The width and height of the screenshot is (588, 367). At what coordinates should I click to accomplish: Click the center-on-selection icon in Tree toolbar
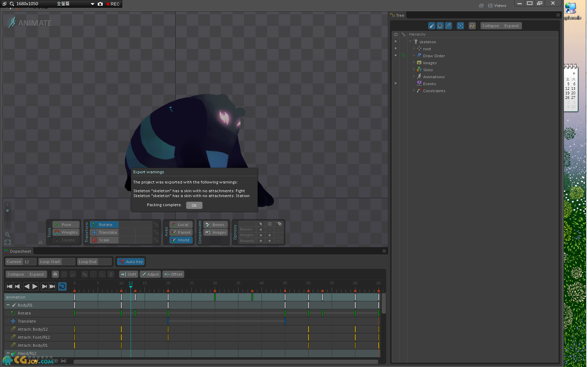(x=461, y=26)
